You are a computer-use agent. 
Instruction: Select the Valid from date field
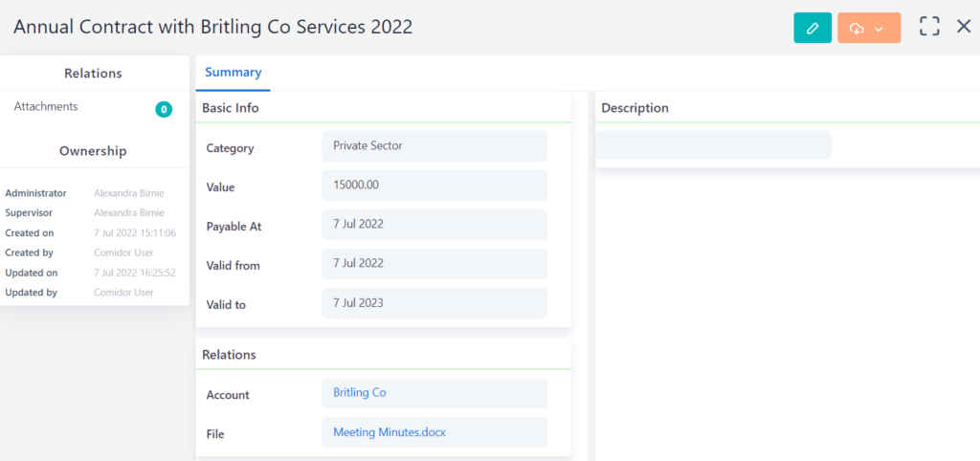coord(434,264)
